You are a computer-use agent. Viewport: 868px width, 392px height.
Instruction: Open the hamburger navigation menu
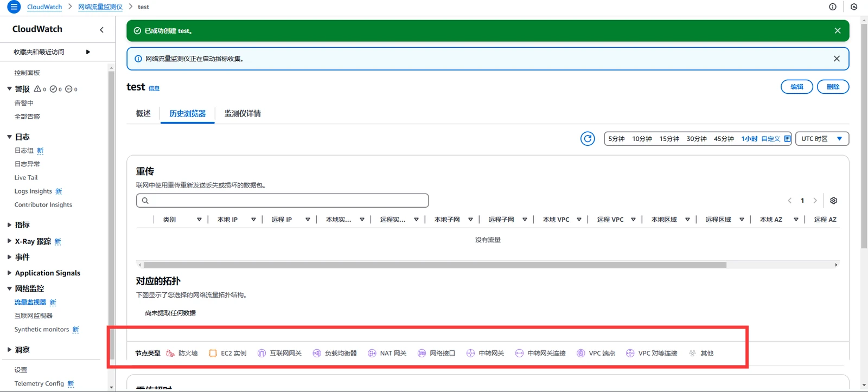[x=14, y=7]
